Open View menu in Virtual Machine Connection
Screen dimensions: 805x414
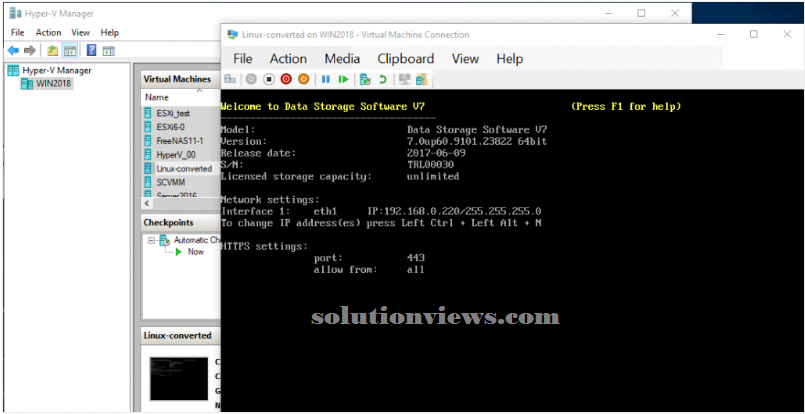[x=465, y=59]
